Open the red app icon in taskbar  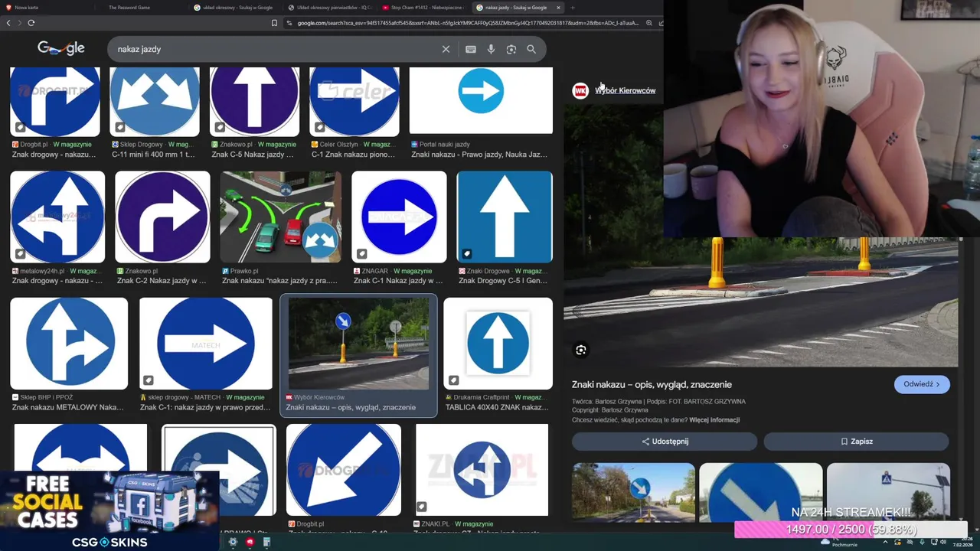250,542
